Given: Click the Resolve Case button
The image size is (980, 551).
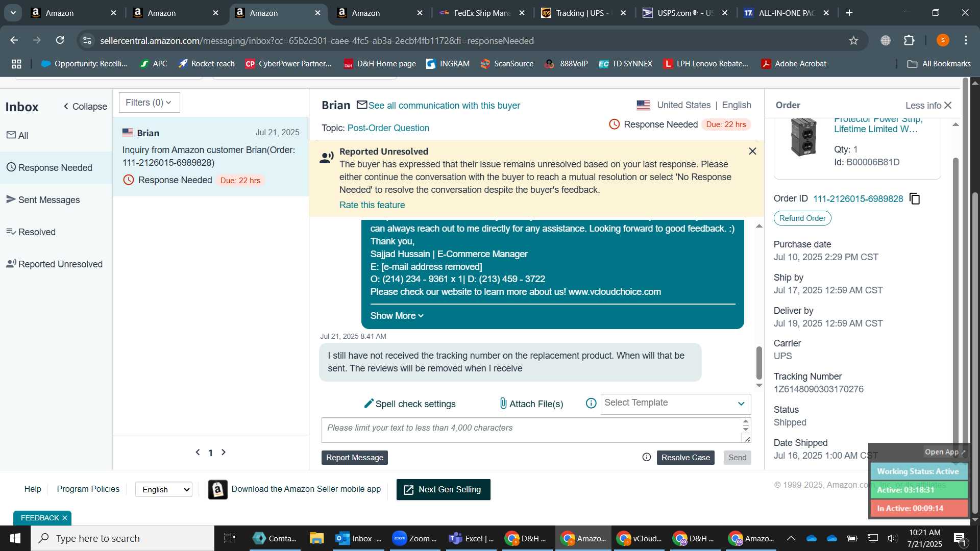Looking at the screenshot, I should 685,457.
